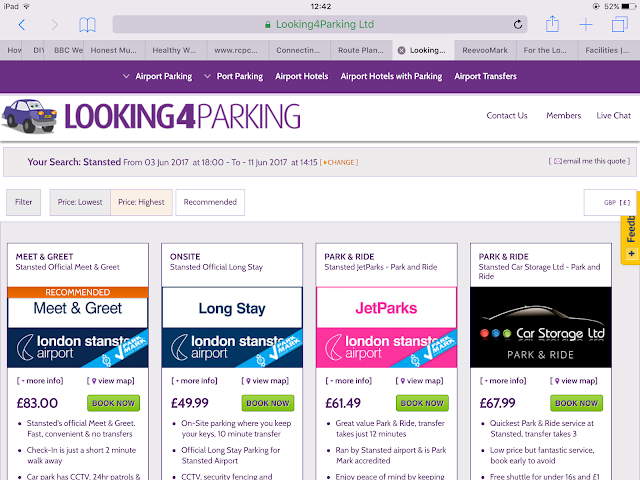This screenshot has width=640, height=480.
Task: Click the Meet & Greet Stansted logo image
Action: coord(78,327)
